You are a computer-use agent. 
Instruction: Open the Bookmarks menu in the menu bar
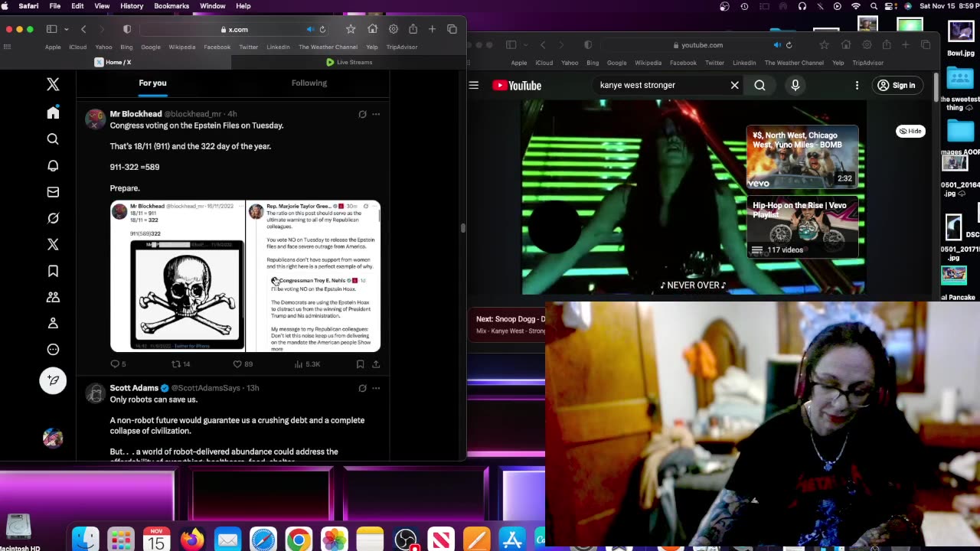(x=171, y=6)
